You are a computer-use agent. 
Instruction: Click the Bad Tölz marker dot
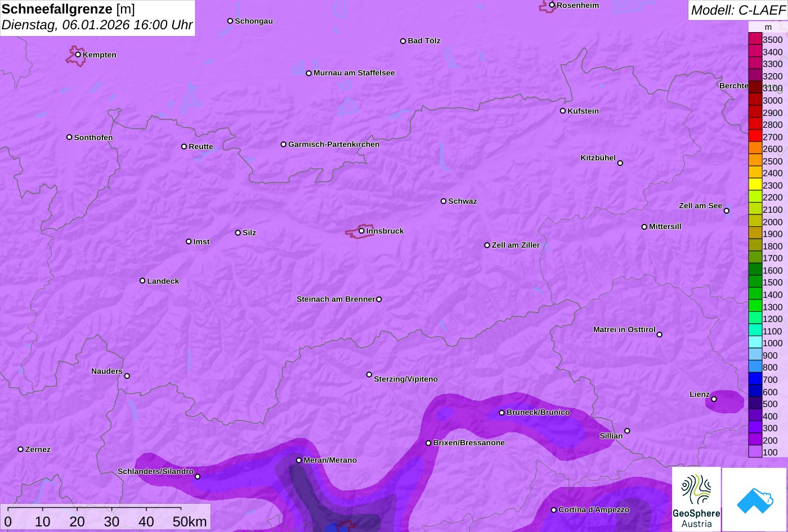(403, 41)
